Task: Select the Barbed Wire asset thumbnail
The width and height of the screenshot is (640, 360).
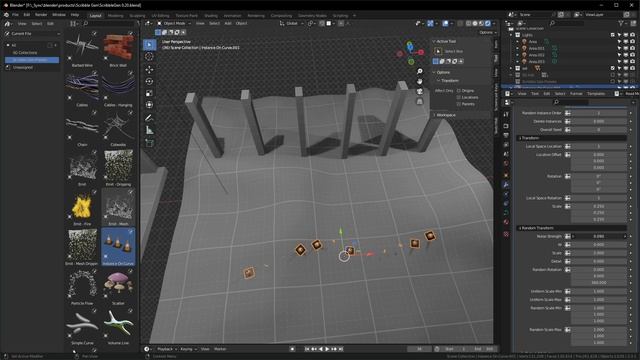Action: (x=82, y=49)
